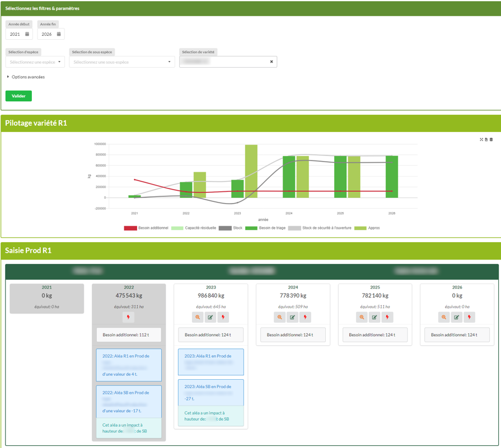Save the Pilotage chart as image

click(486, 139)
